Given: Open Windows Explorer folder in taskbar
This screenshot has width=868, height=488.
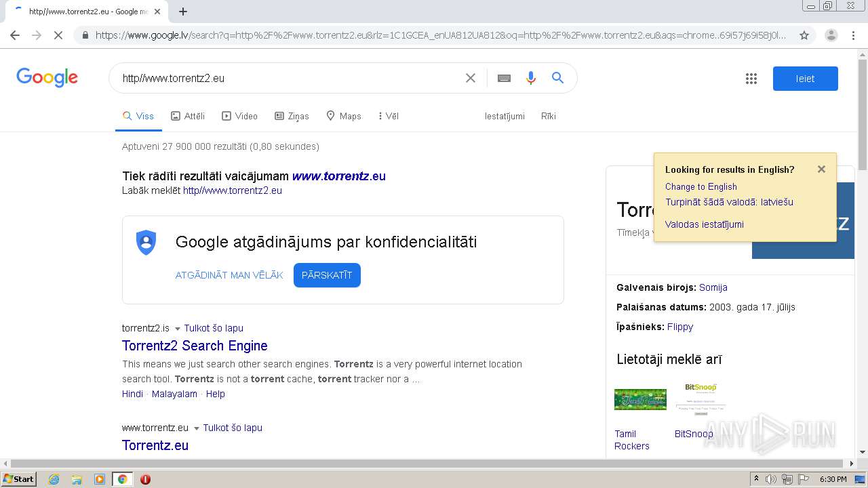Looking at the screenshot, I should 77,479.
